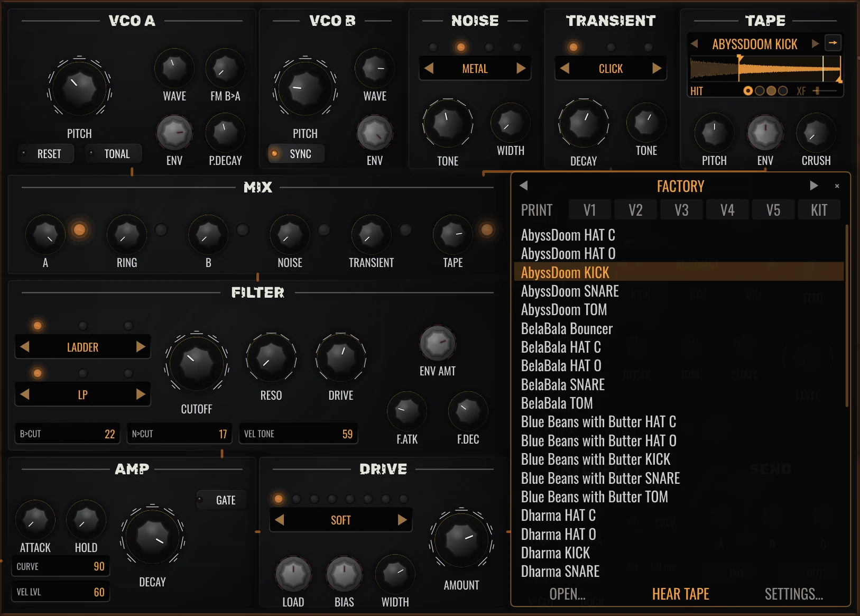Open the LP filter mode selector
This screenshot has width=860, height=616.
pos(82,395)
